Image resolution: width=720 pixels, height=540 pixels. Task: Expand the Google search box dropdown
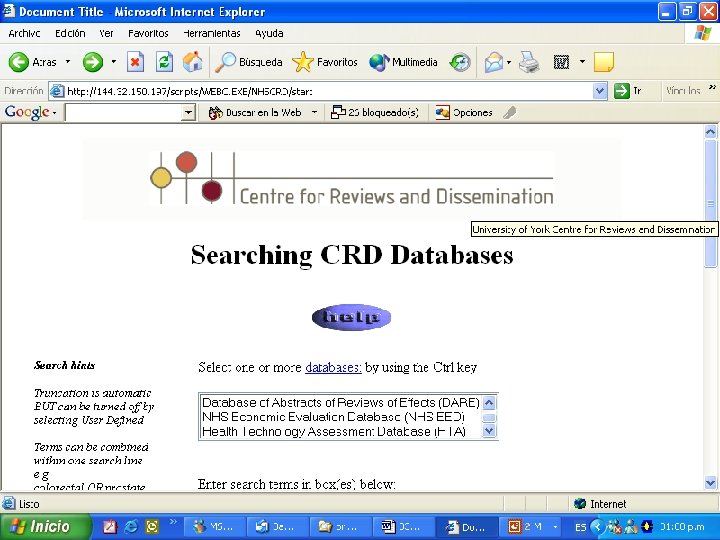188,112
